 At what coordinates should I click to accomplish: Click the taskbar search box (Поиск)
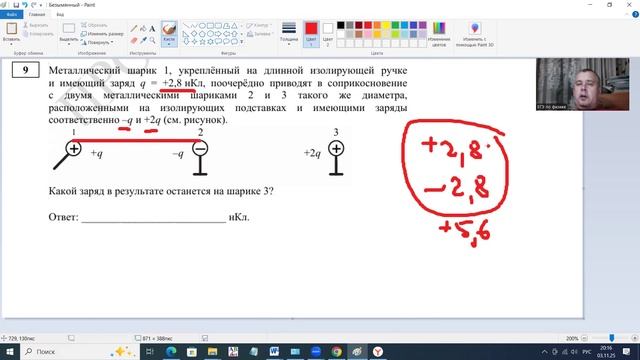79,351
